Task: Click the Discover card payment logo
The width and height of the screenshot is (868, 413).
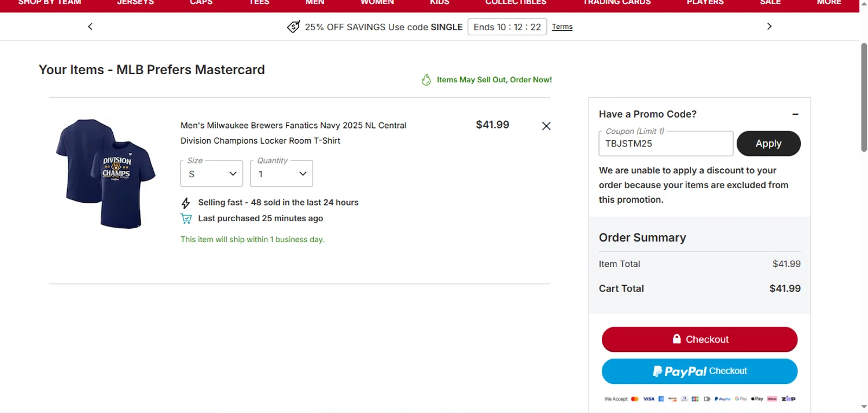Action: pos(672,399)
